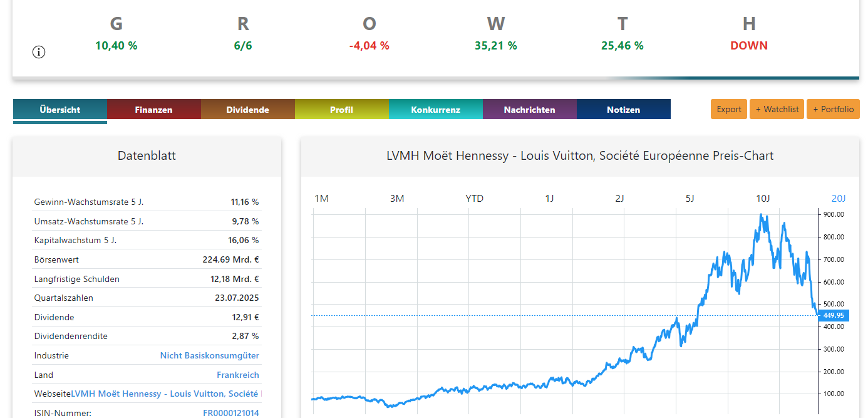This screenshot has width=868, height=418.
Task: Open the Nicht Basiskonsumgüter industry link
Action: [x=209, y=355]
